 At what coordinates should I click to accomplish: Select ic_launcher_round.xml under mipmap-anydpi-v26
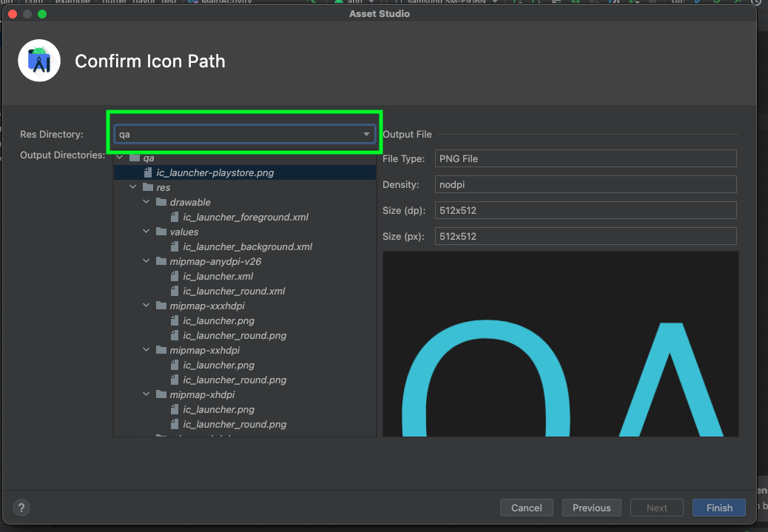click(x=234, y=291)
